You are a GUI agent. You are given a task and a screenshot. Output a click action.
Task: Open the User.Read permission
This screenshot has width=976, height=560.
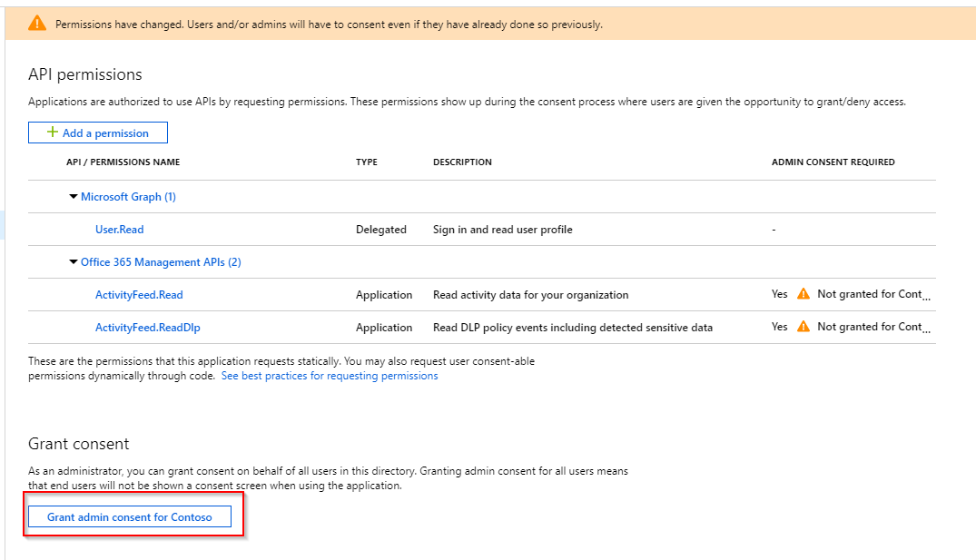(120, 229)
